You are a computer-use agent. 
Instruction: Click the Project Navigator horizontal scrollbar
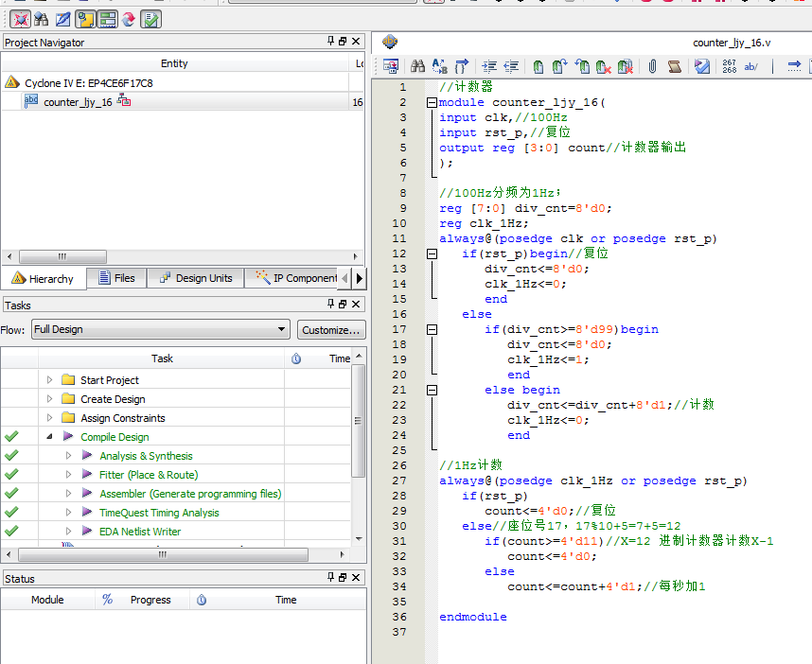point(62,256)
